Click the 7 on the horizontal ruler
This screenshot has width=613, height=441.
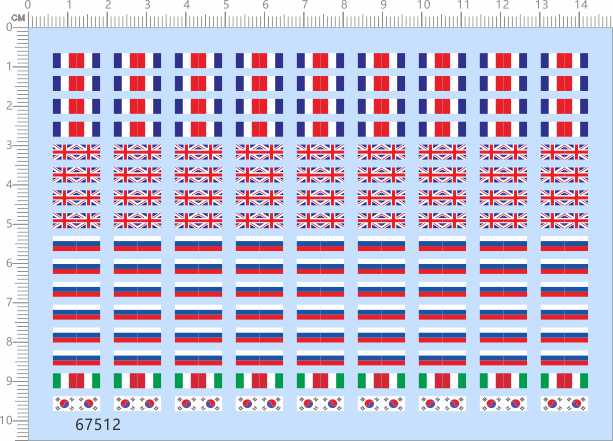click(x=305, y=5)
